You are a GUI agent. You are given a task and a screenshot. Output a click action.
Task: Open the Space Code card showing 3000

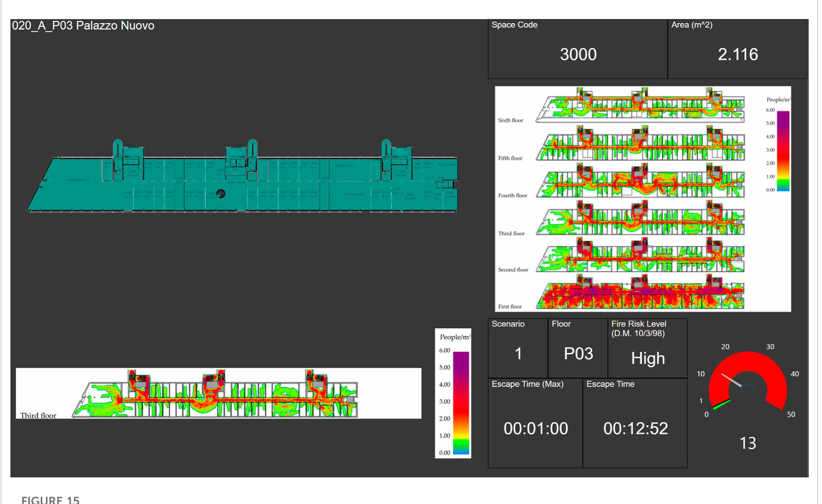pyautogui.click(x=578, y=54)
